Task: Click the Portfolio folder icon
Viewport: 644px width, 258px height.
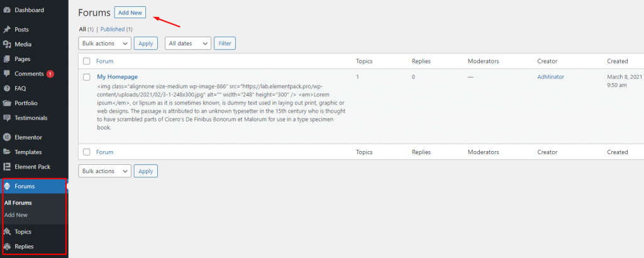Action: 6,103
